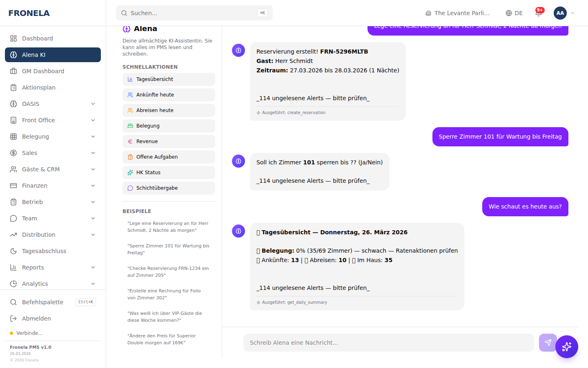
Task: Expand the Front Office menu chevron
Action: (x=93, y=120)
